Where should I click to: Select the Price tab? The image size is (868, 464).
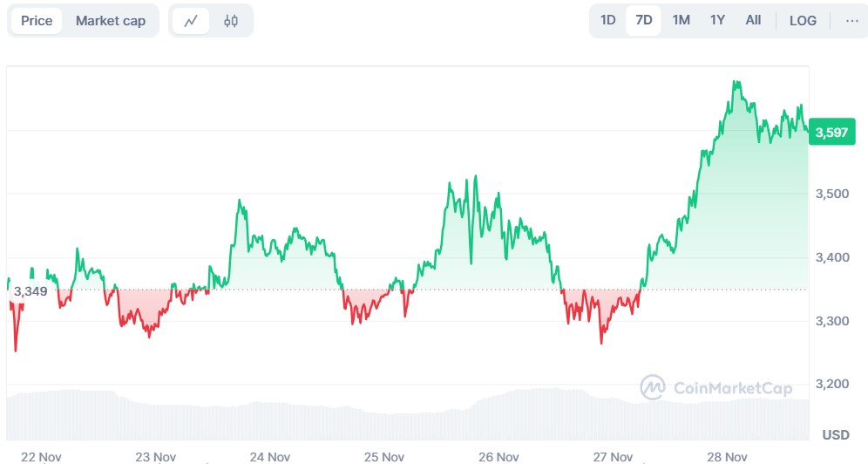[x=37, y=21]
